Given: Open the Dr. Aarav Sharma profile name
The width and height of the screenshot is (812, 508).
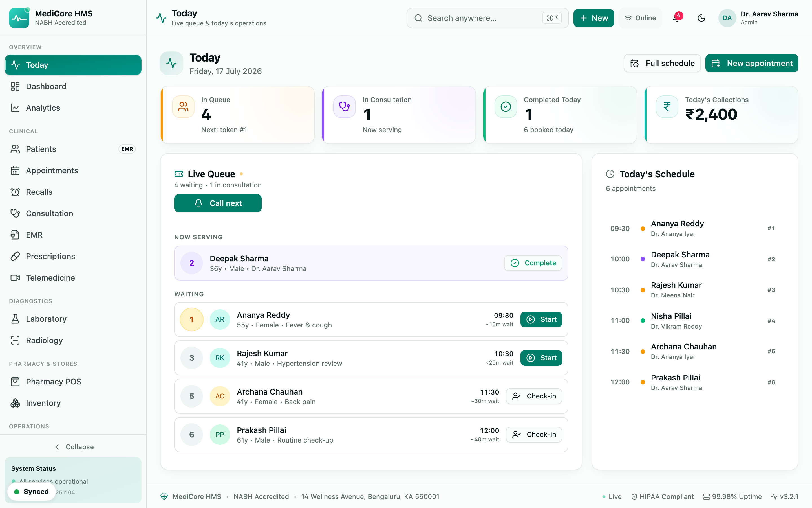Looking at the screenshot, I should tap(769, 14).
